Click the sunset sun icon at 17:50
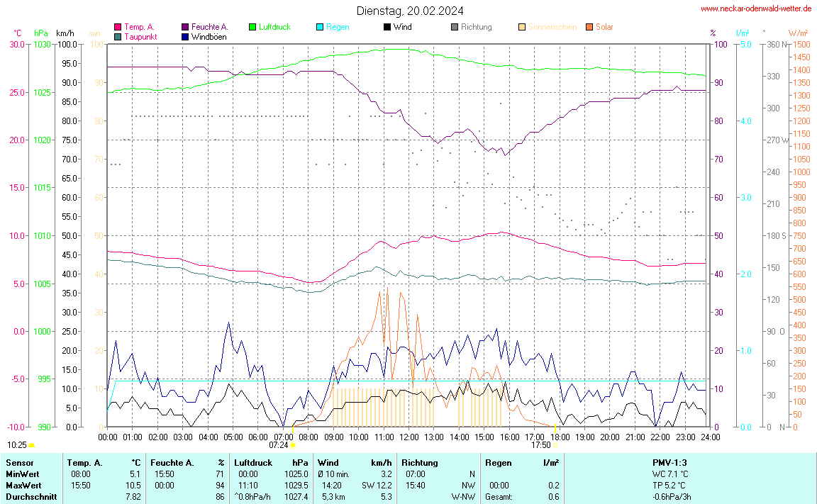817x504 pixels. (555, 445)
